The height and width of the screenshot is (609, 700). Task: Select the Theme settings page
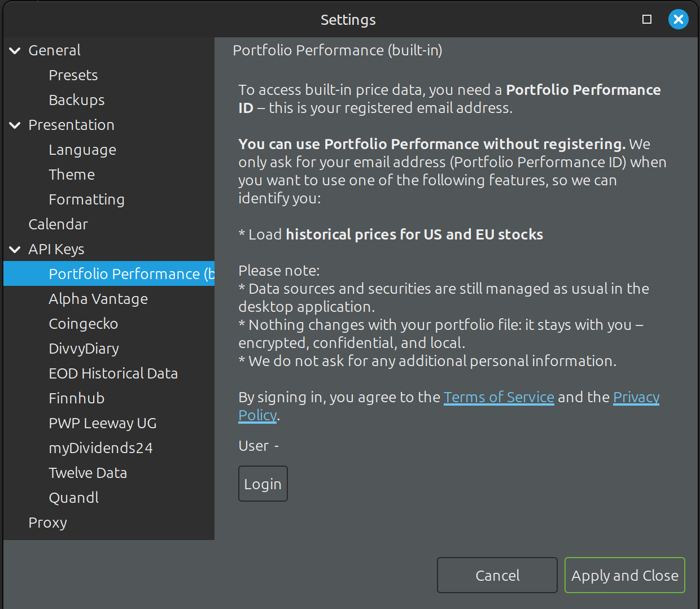[x=72, y=175]
